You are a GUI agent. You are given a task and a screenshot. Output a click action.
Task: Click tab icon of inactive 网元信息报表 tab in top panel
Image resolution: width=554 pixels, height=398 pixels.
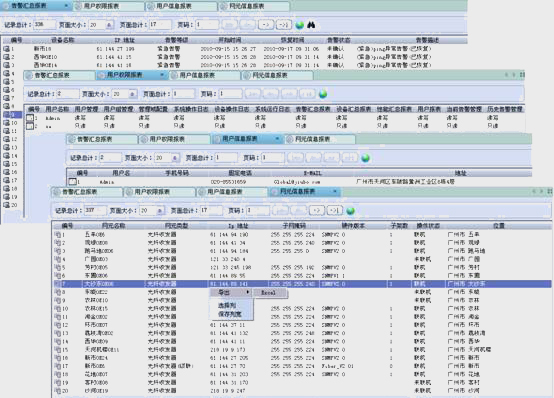(223, 6)
